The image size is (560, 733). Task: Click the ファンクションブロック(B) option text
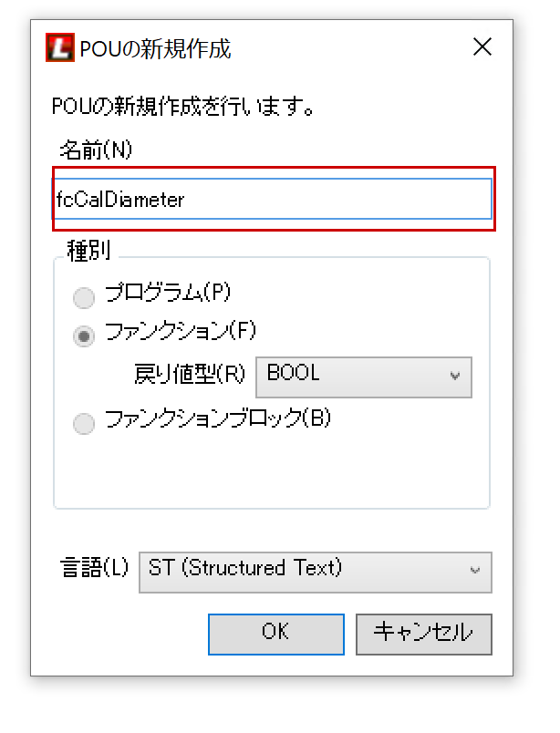point(217,419)
